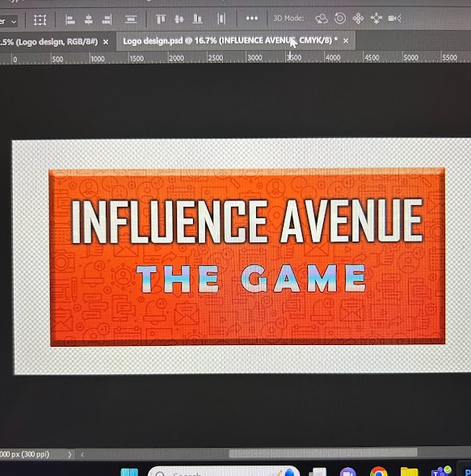Select Distribute Horizontally icon
The width and height of the screenshot is (471, 476).
(x=222, y=19)
